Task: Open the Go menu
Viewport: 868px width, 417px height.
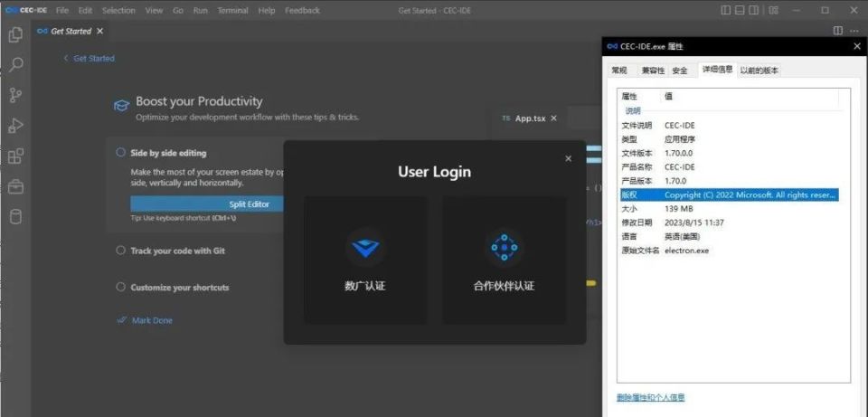Action: [178, 11]
